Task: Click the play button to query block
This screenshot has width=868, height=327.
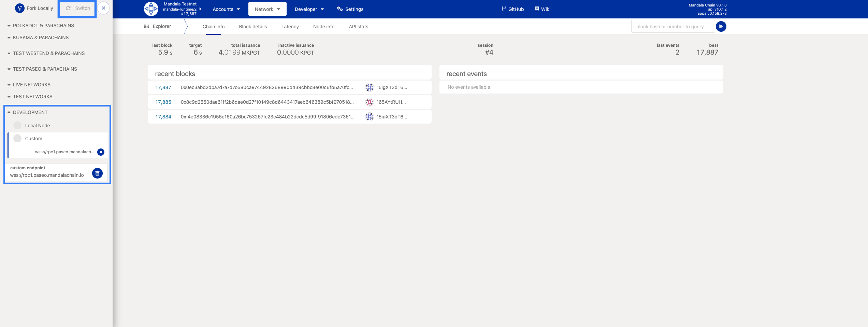Action: click(721, 26)
